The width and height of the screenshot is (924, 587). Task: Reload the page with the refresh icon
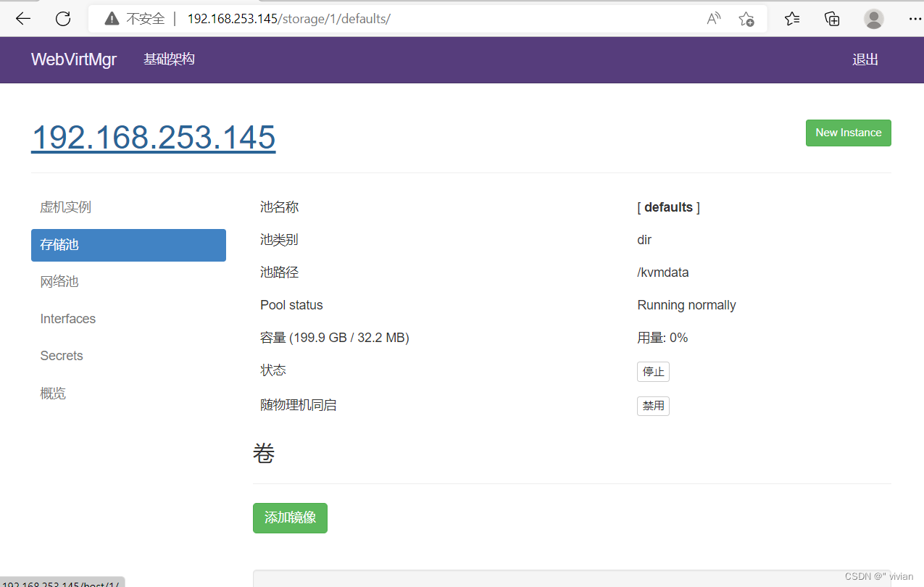click(x=63, y=19)
